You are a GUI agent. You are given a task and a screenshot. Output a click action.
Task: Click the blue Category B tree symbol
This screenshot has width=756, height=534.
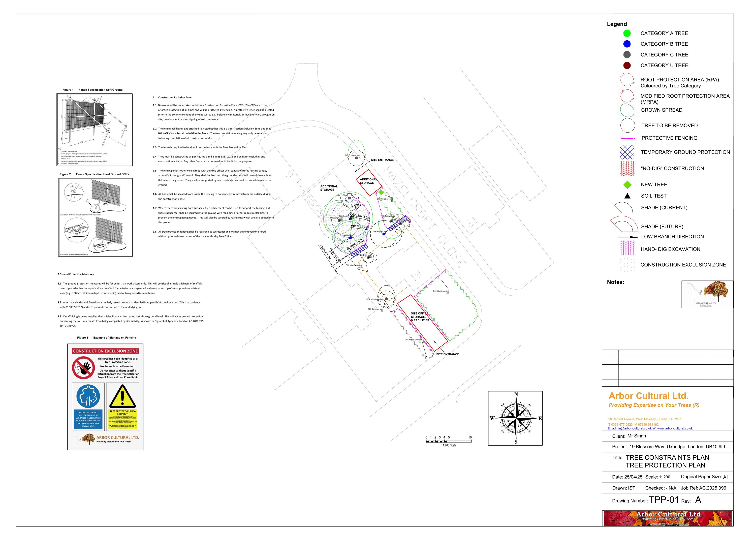pos(627,44)
